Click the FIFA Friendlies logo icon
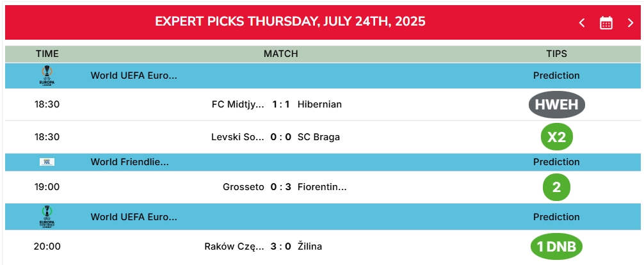644x265 pixels. coord(47,162)
